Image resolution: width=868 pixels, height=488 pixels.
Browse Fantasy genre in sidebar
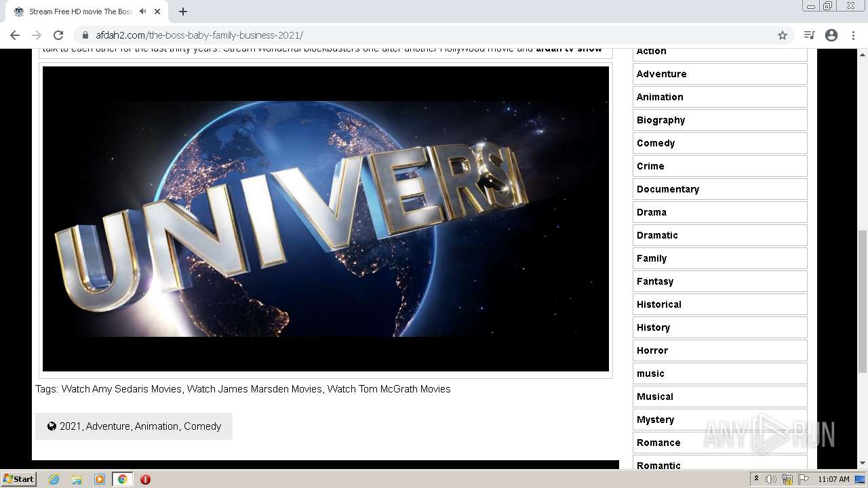click(x=720, y=281)
